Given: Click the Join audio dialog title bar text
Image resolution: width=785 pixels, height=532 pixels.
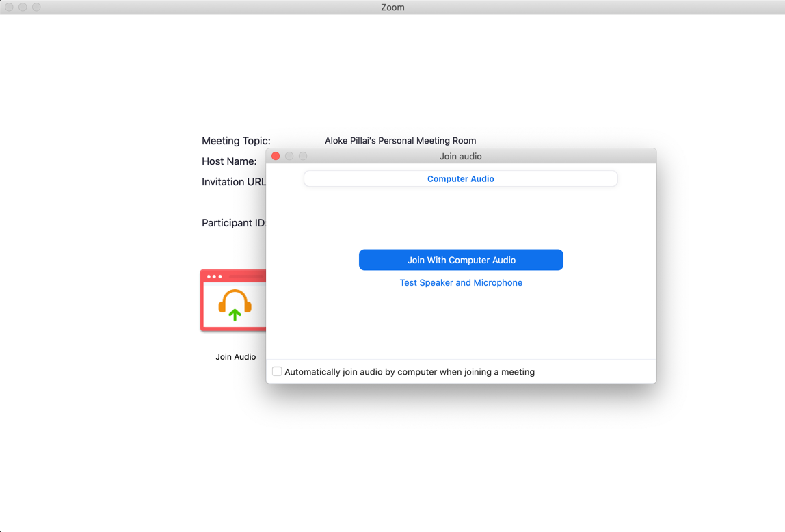Looking at the screenshot, I should (x=461, y=156).
